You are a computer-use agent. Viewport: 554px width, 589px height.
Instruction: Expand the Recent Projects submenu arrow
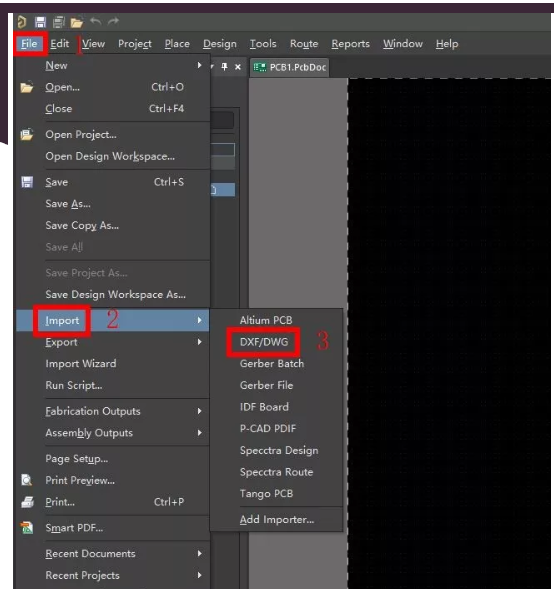(199, 575)
